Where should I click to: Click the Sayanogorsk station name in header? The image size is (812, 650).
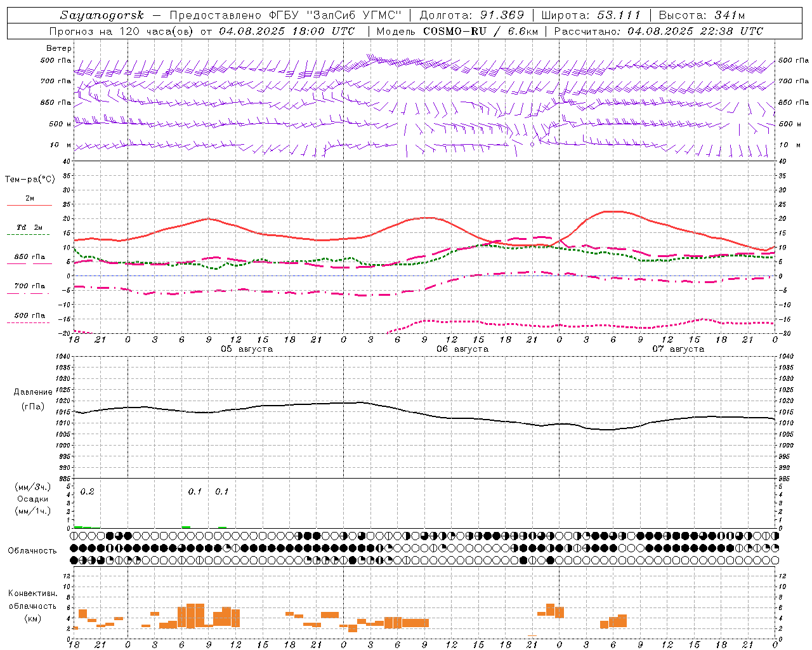click(x=102, y=15)
